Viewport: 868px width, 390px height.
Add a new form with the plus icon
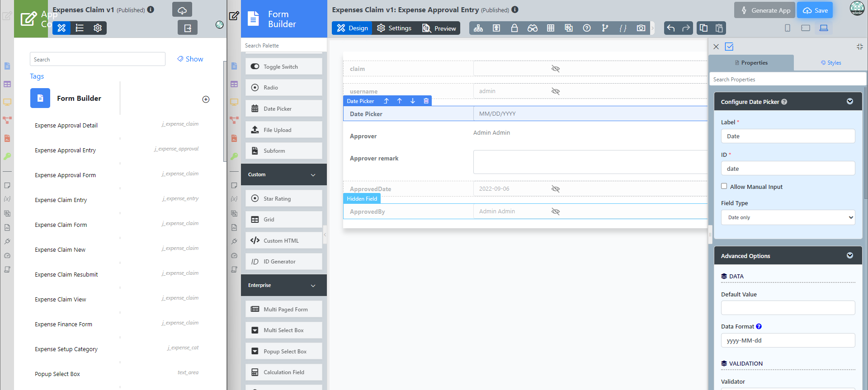206,99
